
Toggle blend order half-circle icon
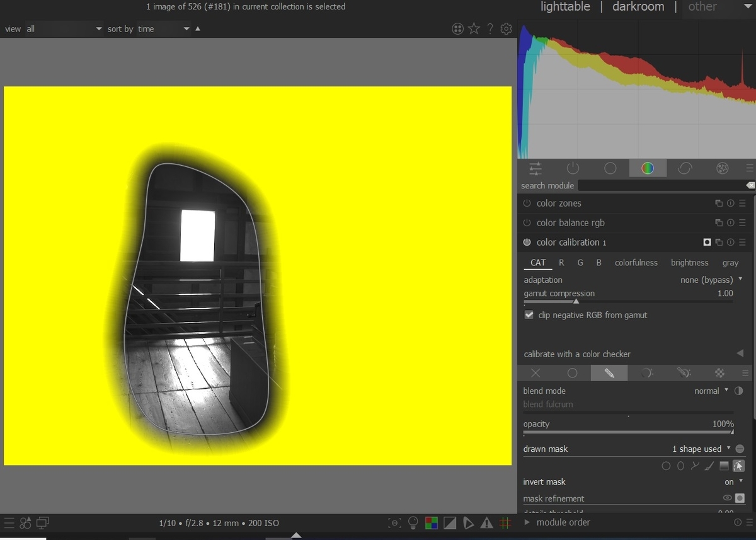(738, 391)
